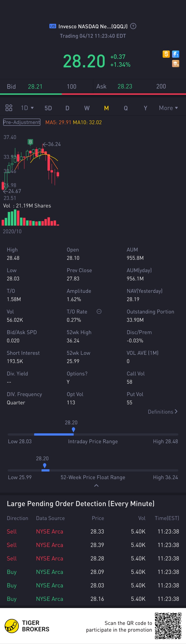
Task: Tap the green B marker on chart
Action: (x=30, y=142)
